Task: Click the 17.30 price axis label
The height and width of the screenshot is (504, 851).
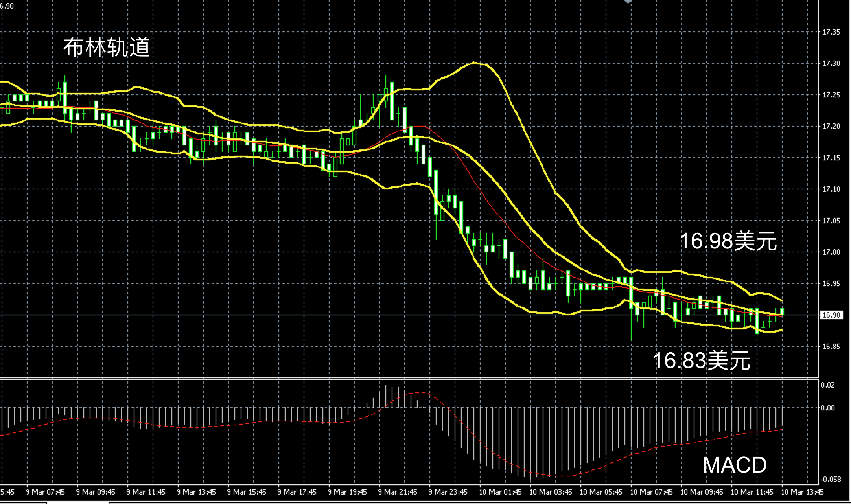Action: 831,63
